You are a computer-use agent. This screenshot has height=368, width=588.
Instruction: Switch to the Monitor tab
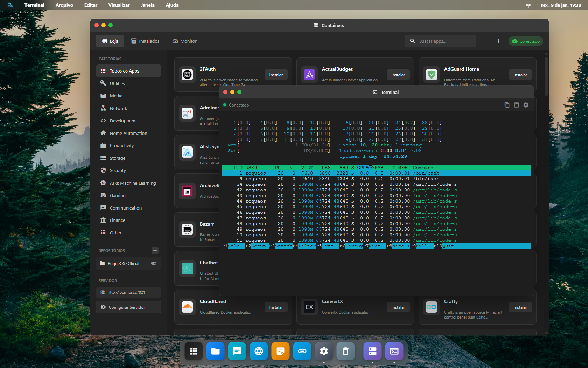[x=184, y=41]
